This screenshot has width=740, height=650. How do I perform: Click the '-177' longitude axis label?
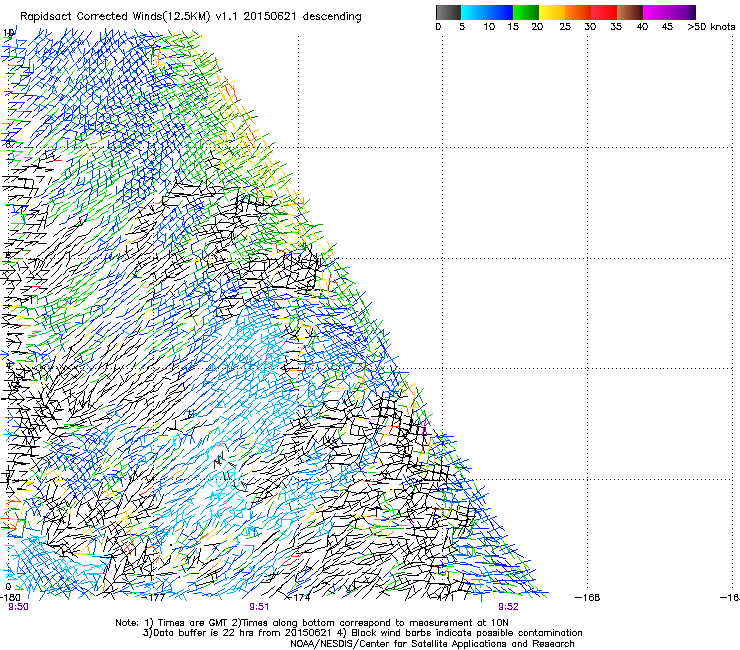tap(154, 598)
